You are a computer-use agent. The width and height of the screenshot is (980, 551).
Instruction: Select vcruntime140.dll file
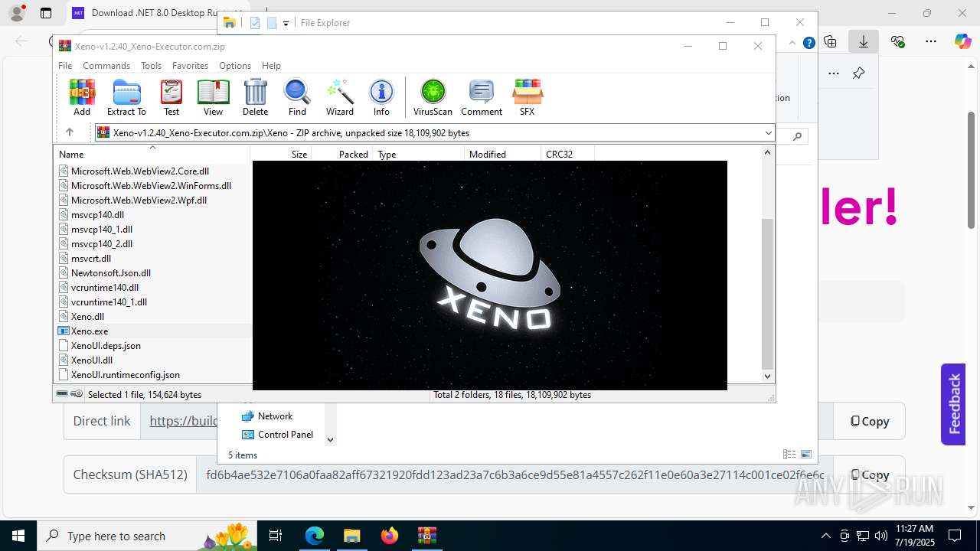point(104,288)
